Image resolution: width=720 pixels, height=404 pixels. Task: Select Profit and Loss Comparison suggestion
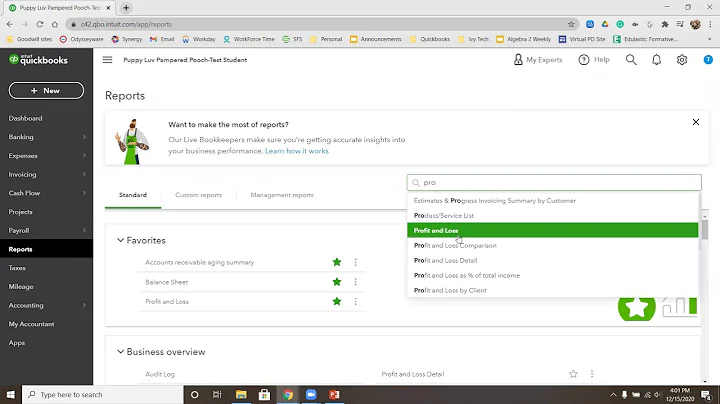552,246
